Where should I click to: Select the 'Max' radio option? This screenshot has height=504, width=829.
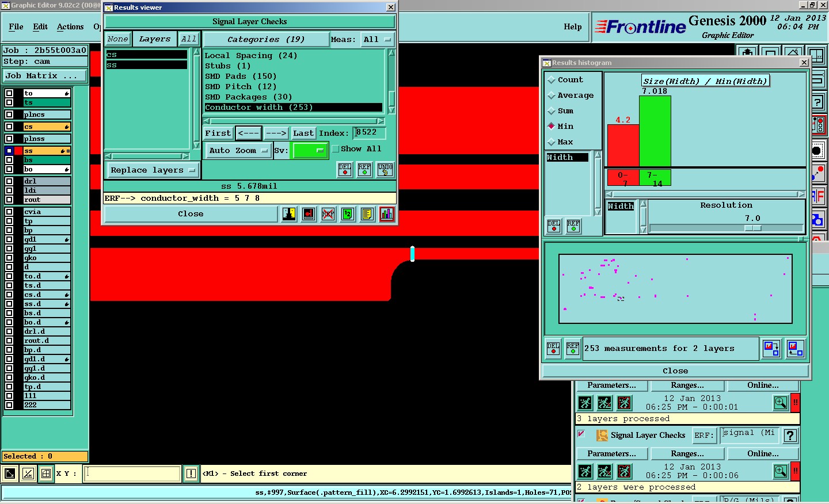(x=551, y=142)
